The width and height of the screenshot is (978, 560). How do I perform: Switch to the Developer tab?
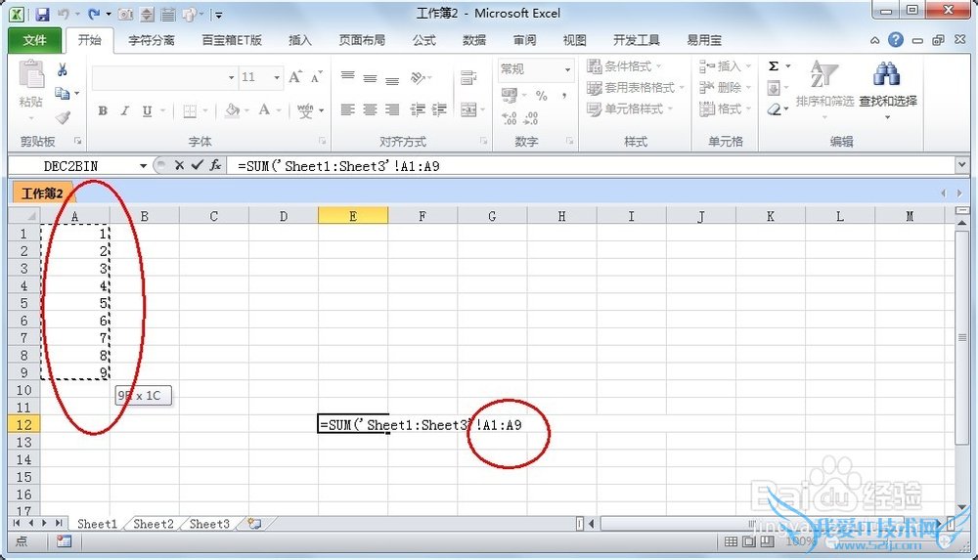637,40
